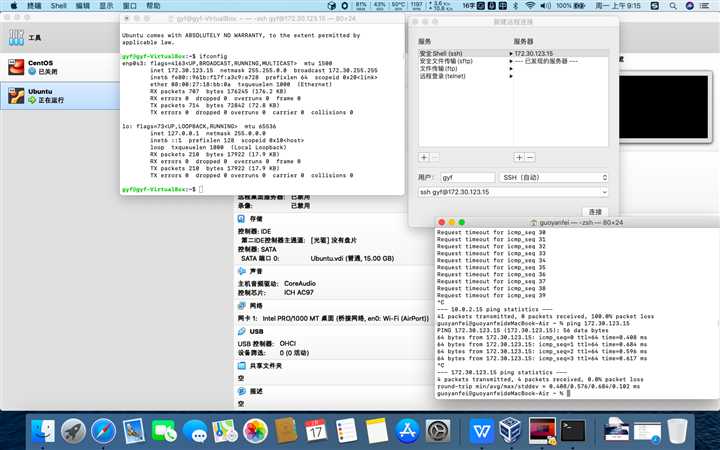Open Notes from the Dock

[377, 431]
